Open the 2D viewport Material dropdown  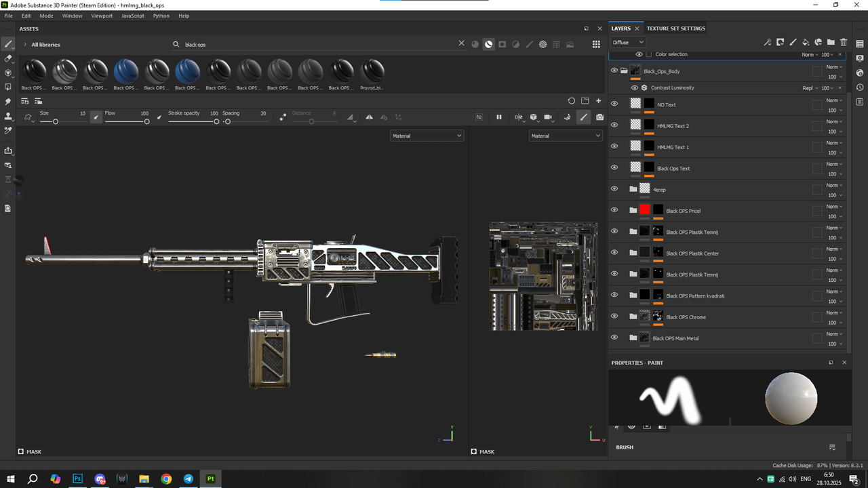pos(566,136)
